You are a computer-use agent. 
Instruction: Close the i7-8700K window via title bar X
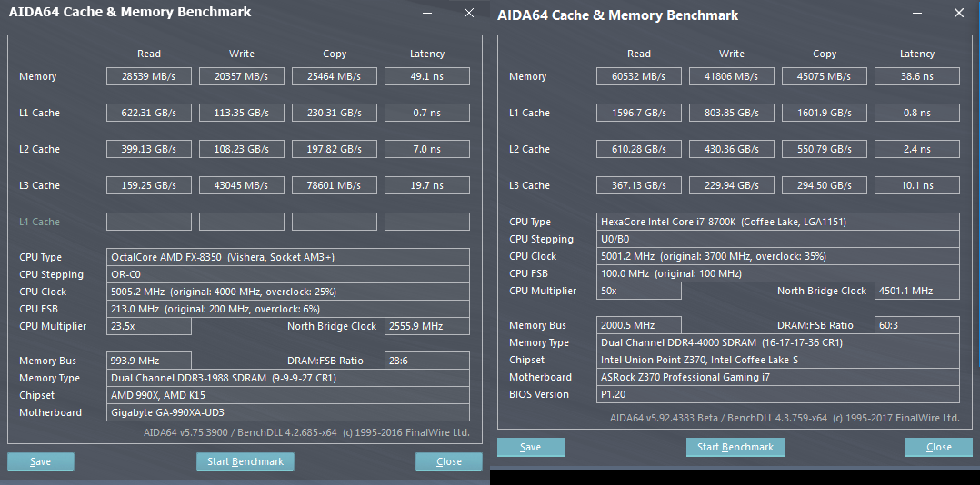tap(959, 14)
